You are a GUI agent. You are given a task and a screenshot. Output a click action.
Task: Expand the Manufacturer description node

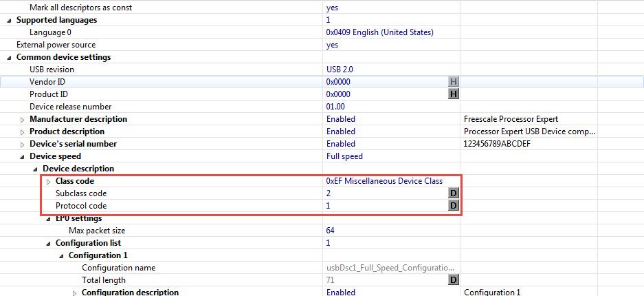tap(23, 120)
